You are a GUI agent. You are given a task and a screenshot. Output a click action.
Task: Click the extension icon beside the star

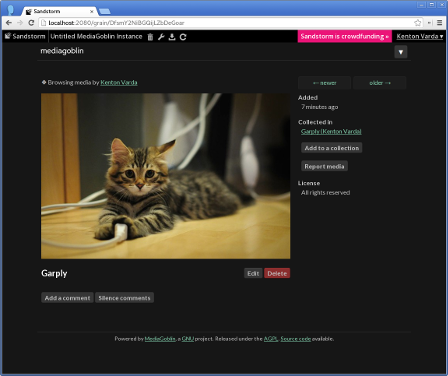tap(430, 23)
